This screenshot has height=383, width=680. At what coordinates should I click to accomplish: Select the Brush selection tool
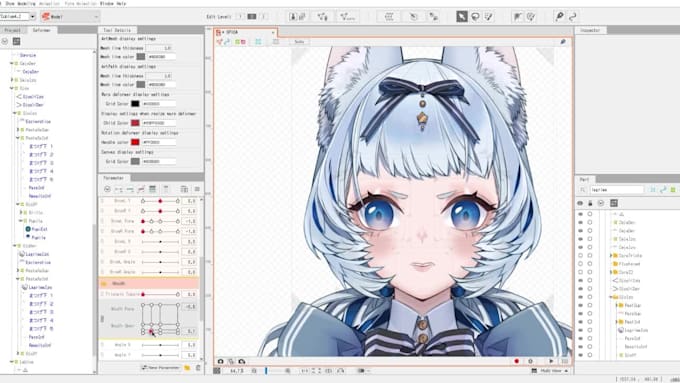tap(489, 16)
